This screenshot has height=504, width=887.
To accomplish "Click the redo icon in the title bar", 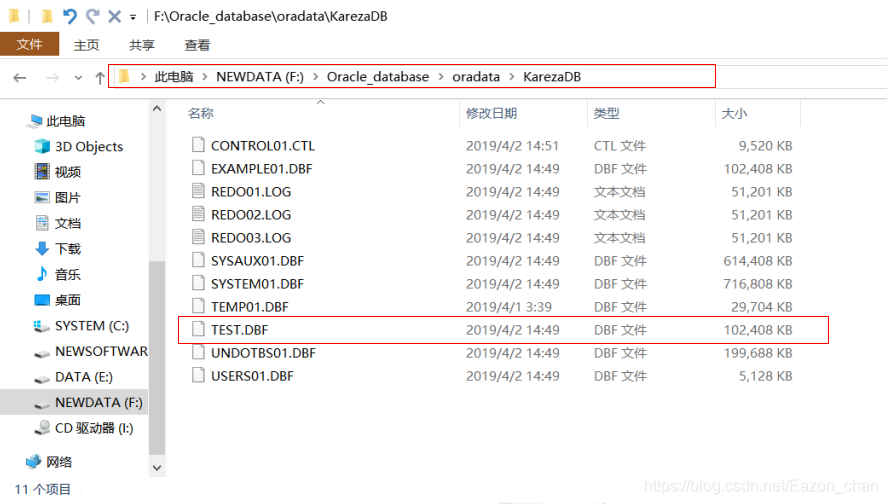I will [x=93, y=16].
